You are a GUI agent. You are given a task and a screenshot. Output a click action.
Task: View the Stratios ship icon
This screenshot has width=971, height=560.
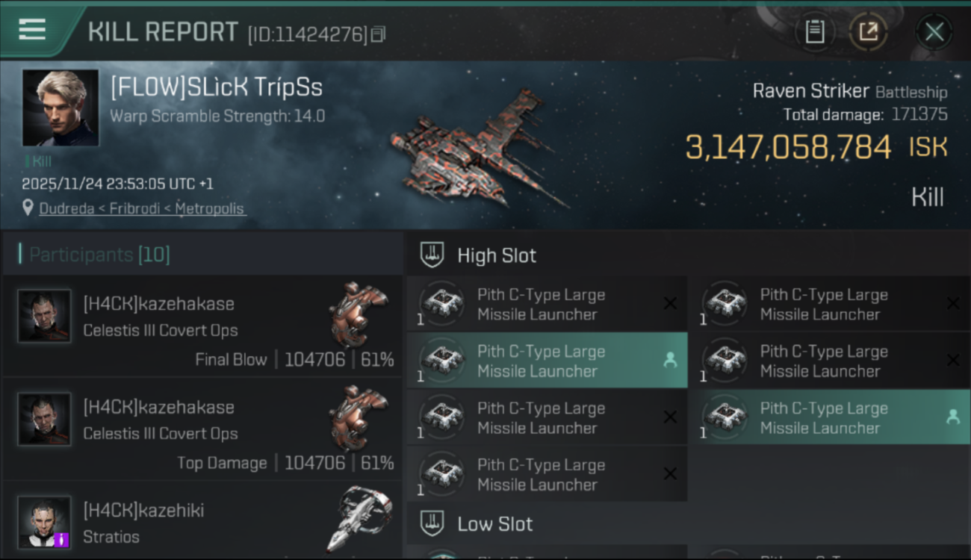click(x=360, y=518)
